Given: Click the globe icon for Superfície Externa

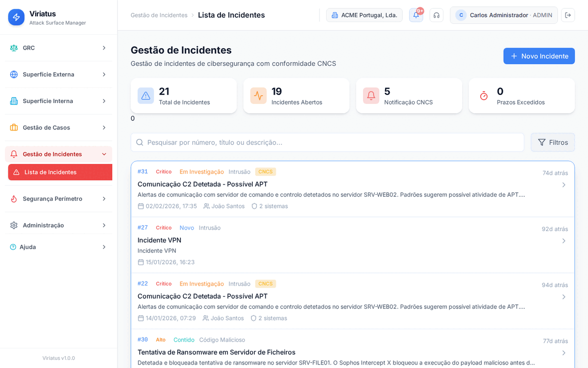Looking at the screenshot, I should point(13,74).
